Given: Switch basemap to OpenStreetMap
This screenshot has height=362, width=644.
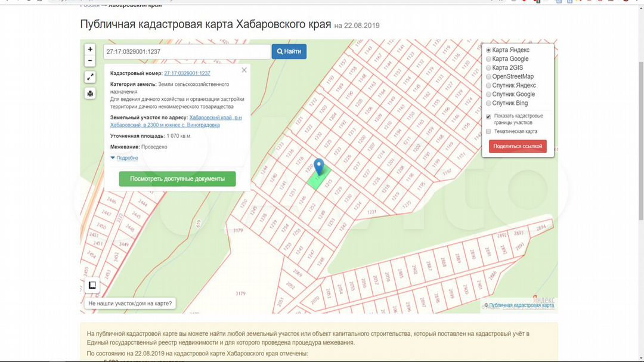Looking at the screenshot, I should (x=489, y=76).
